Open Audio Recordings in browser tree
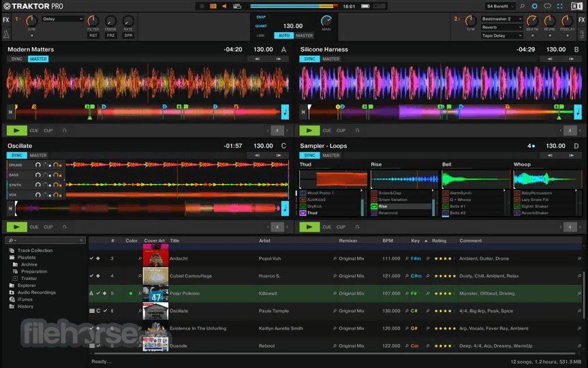Screen dimensions: 588x368 click(36, 292)
